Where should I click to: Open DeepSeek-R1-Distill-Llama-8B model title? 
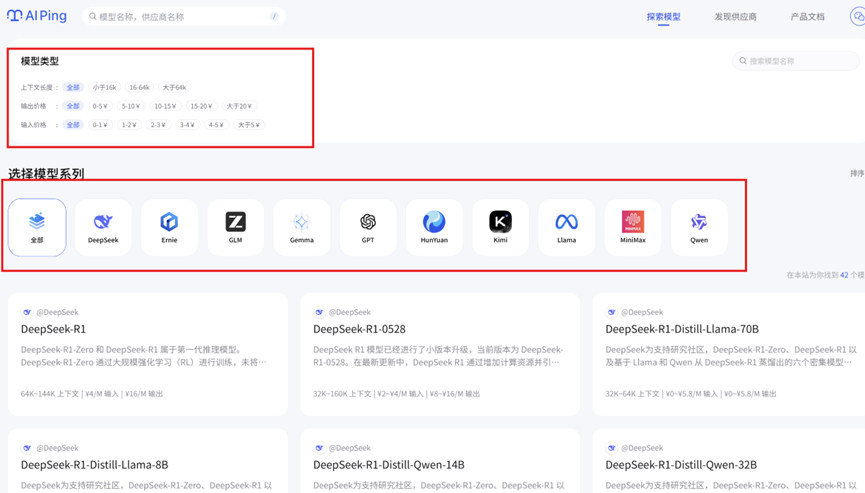pyautogui.click(x=94, y=464)
